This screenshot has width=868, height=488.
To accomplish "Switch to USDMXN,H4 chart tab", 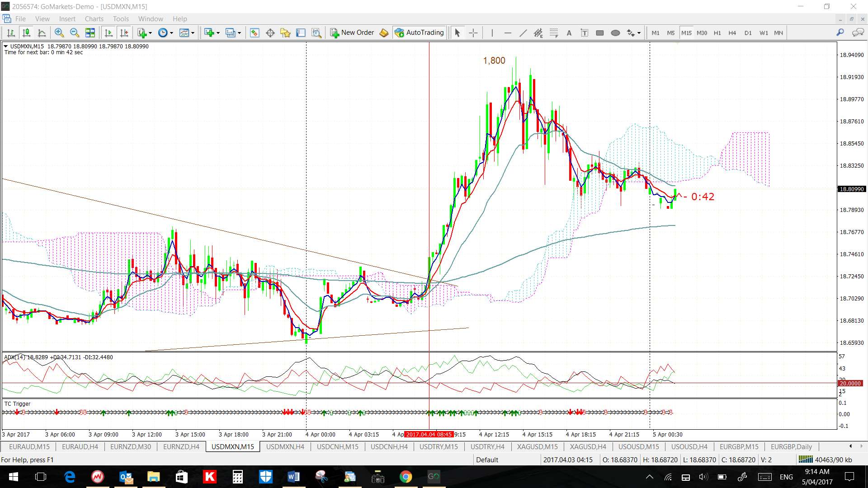I will coord(285,446).
